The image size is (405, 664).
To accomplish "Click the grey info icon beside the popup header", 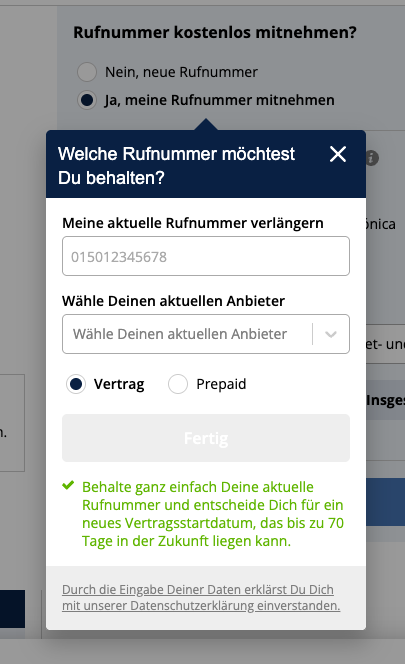I will [x=372, y=158].
